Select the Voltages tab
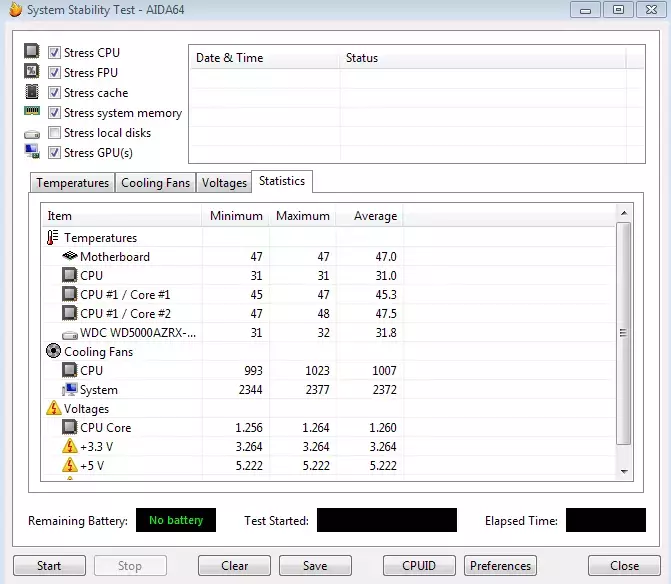The width and height of the screenshot is (671, 584). [224, 183]
